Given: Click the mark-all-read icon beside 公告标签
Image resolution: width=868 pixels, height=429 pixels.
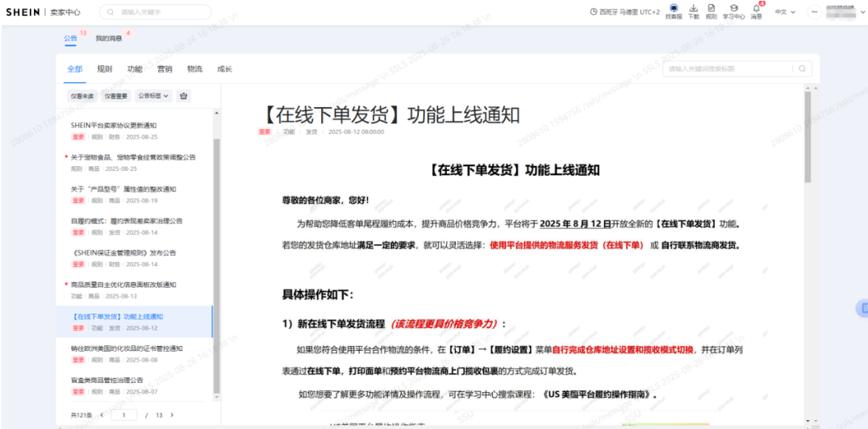Looking at the screenshot, I should pos(183,96).
